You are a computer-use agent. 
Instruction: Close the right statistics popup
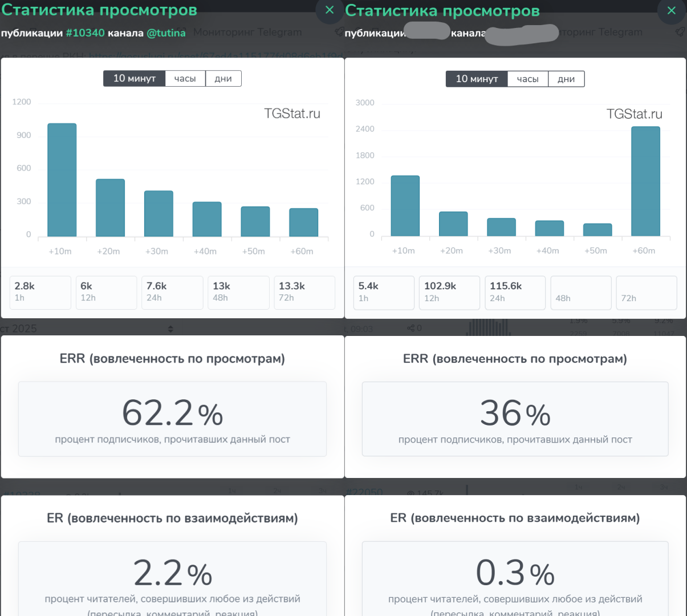point(672,10)
